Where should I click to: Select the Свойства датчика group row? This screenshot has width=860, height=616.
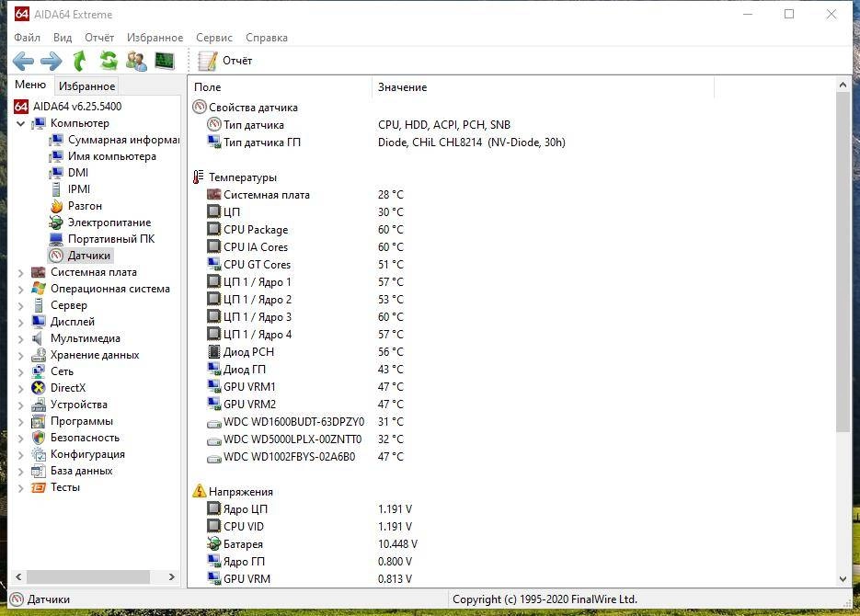pyautogui.click(x=246, y=108)
